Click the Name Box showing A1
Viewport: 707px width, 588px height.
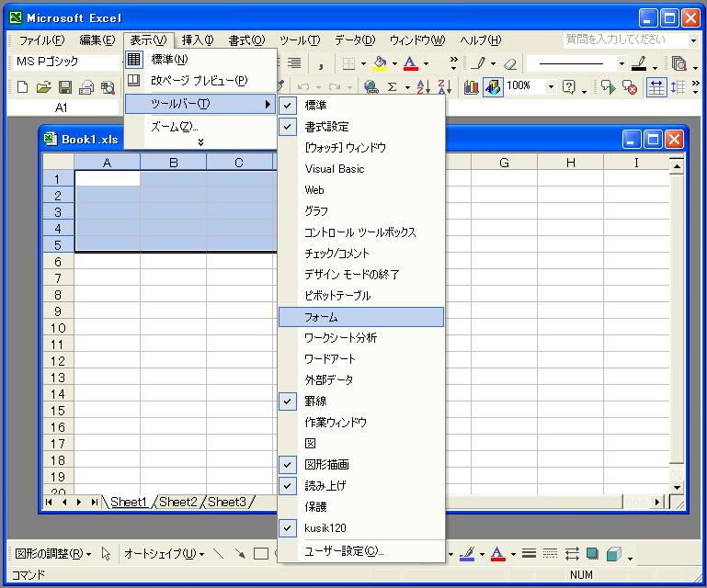[x=63, y=108]
